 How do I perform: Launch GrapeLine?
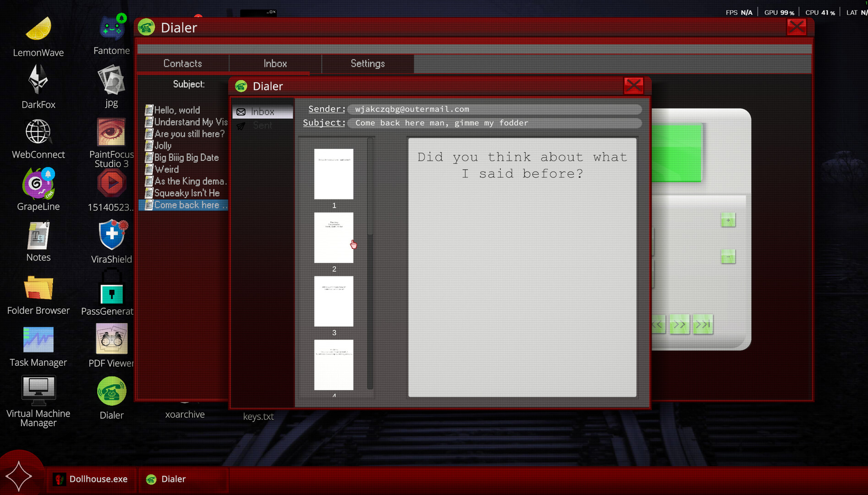click(x=38, y=184)
